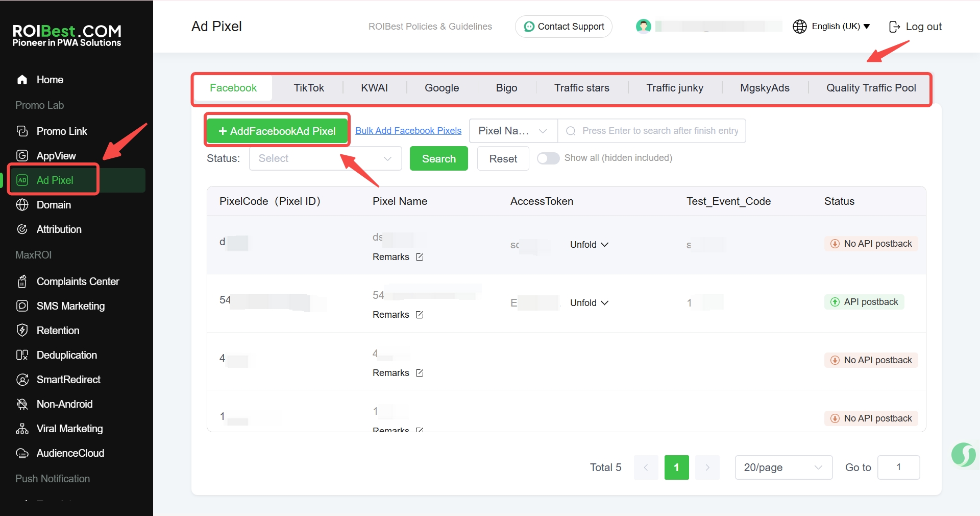Click the Test_Event_Code column header
The height and width of the screenshot is (516, 980).
(x=728, y=201)
